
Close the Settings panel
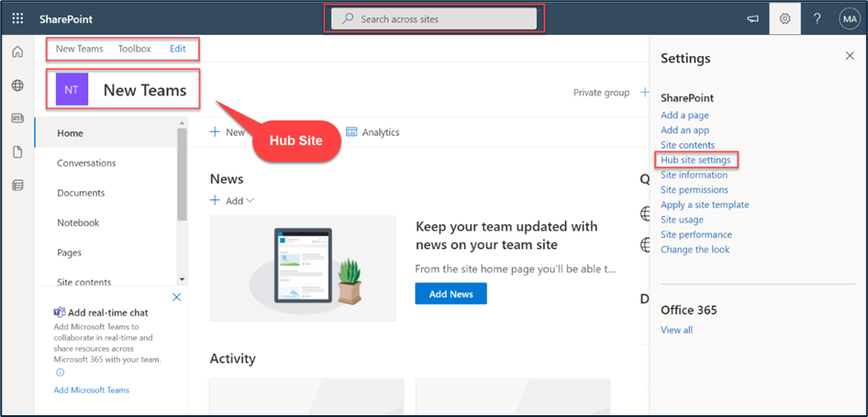[850, 55]
